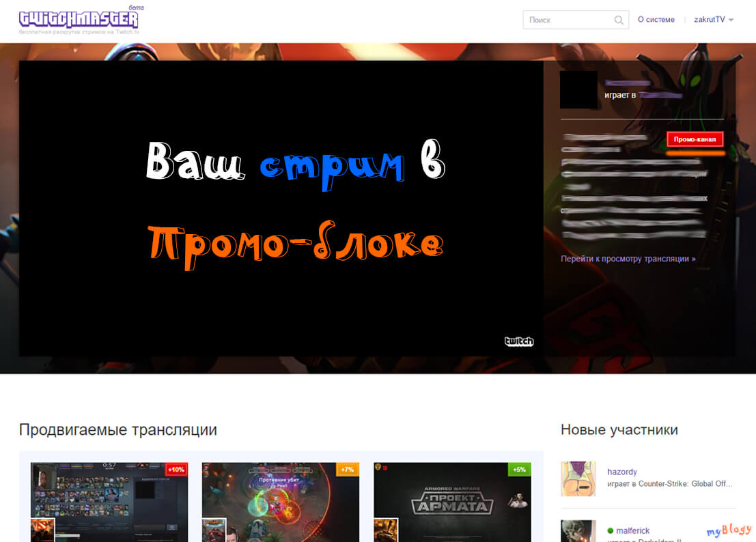Click the green online dot beside malferick
Screen dimensions: 756x542
611,530
